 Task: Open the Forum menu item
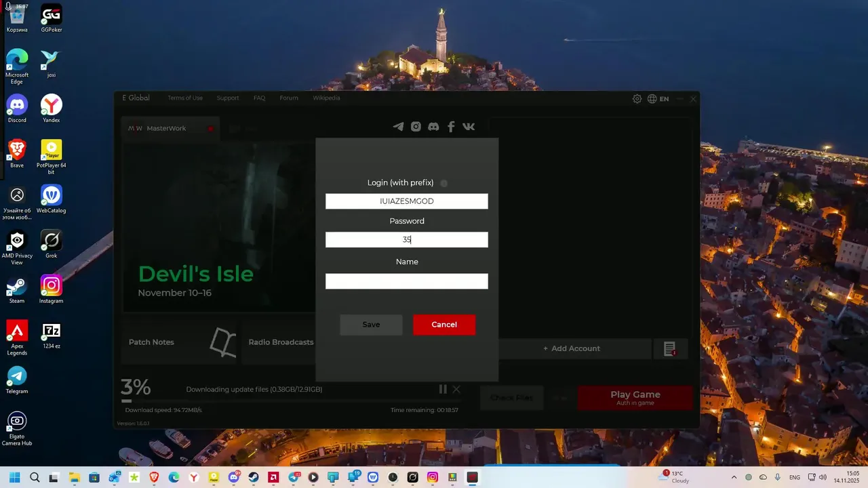click(289, 98)
